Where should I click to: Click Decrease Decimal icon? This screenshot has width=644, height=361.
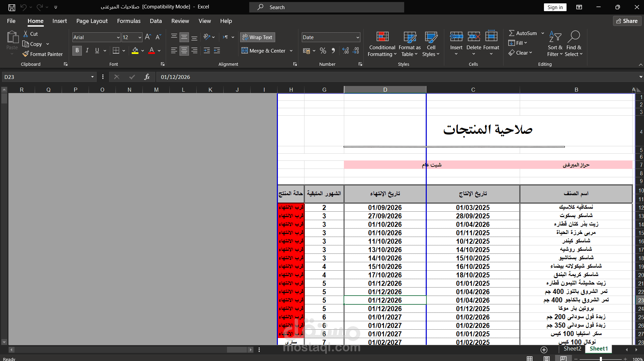pyautogui.click(x=356, y=51)
